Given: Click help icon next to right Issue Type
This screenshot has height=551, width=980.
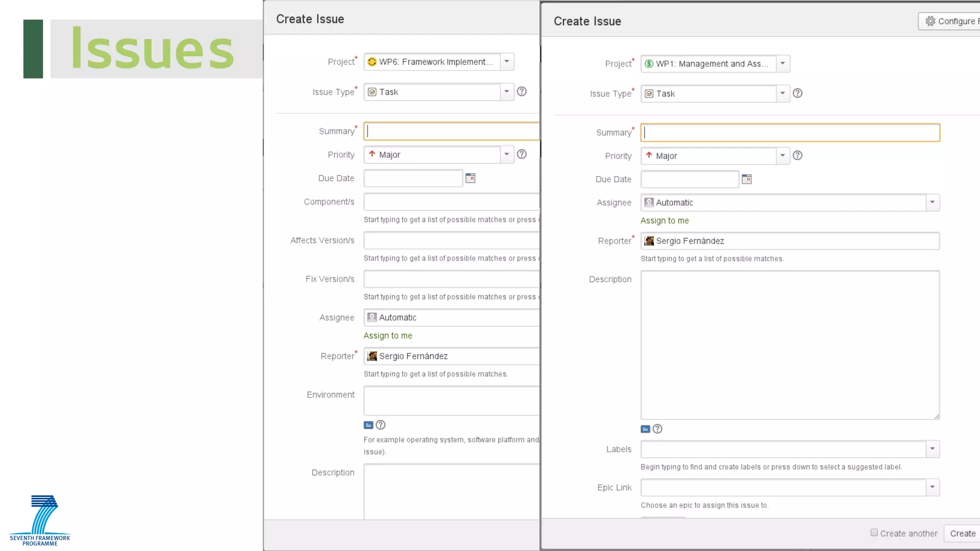Looking at the screenshot, I should coord(798,93).
